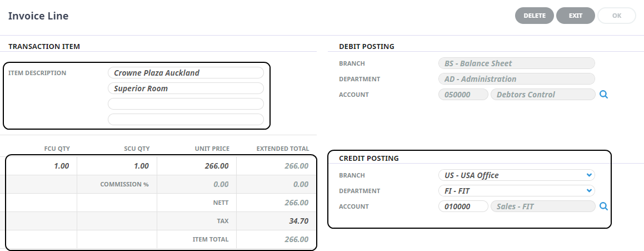Edit the Crowne Plaza Auckland description field

(x=186, y=73)
